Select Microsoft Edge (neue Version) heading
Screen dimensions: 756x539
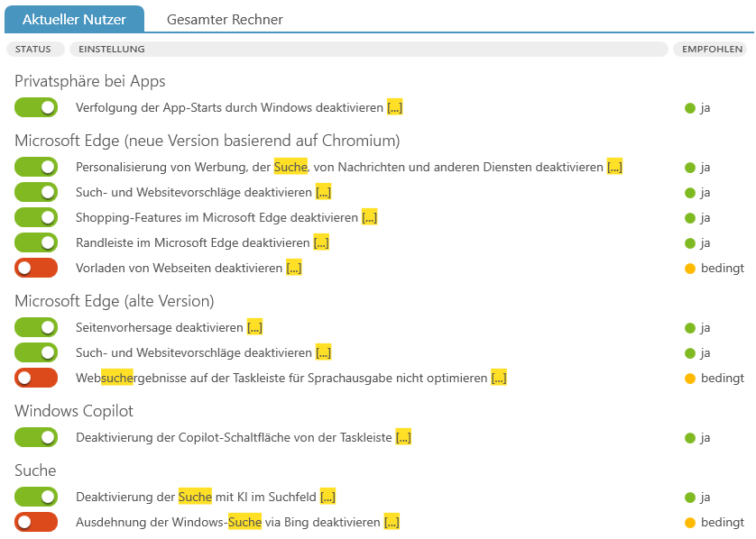point(207,141)
